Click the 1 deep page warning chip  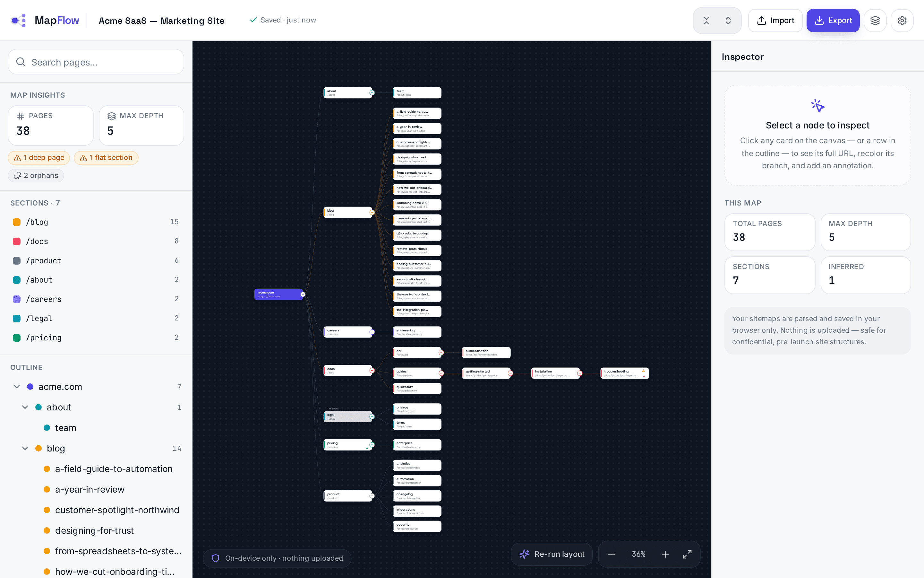tap(39, 157)
